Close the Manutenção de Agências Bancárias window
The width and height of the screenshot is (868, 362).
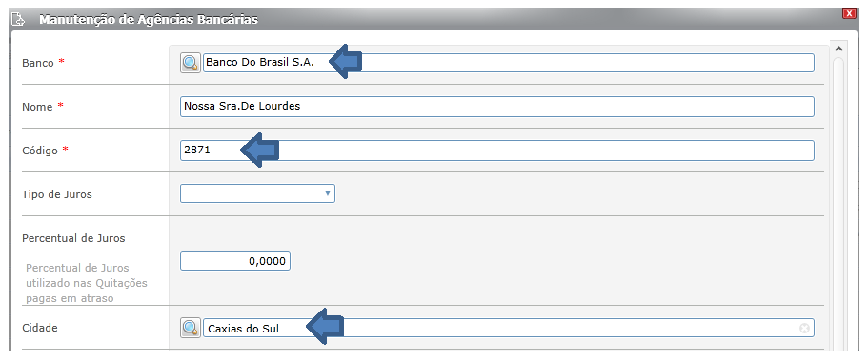[849, 13]
